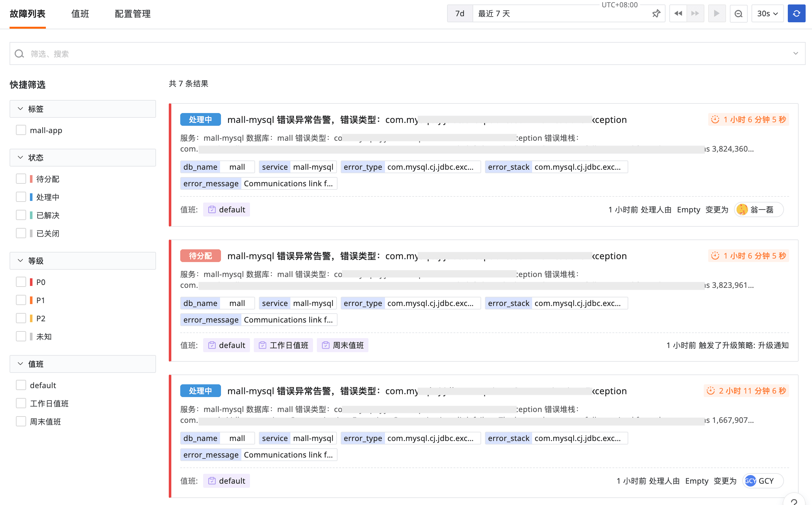
Task: Tick the P0 level checkbox
Action: 21,282
